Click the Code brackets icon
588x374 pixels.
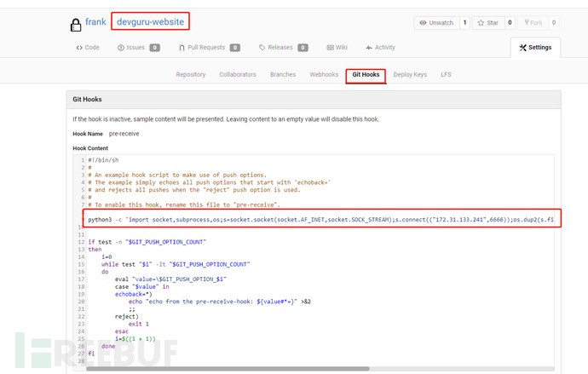click(79, 48)
